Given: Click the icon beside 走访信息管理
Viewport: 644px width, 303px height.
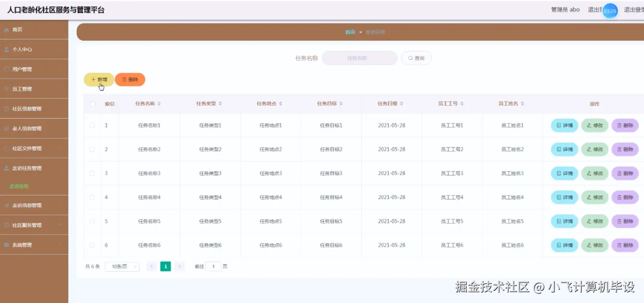Looking at the screenshot, I should (x=6, y=205).
